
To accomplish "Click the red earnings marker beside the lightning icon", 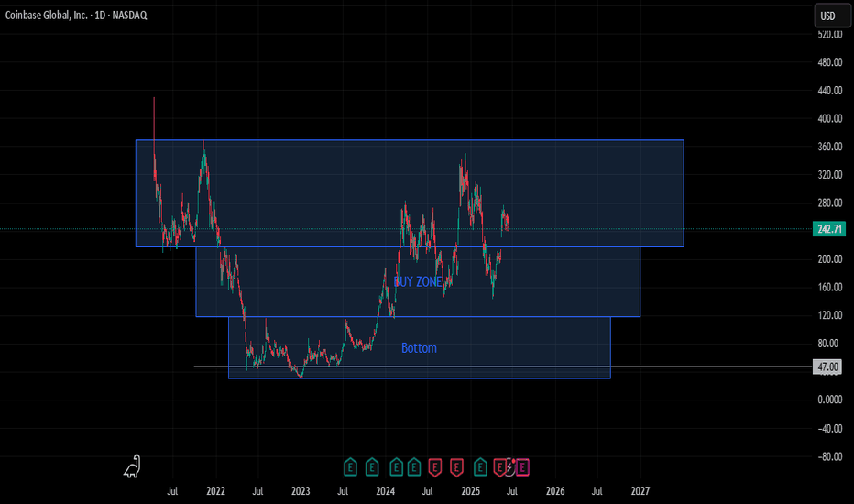I will click(x=499, y=467).
